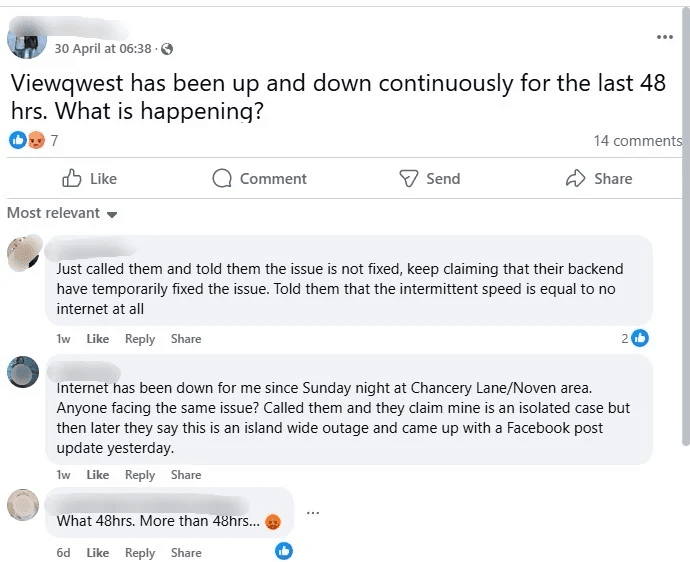Screen dimensions: 690x562
Task: Reply to the Chancery Lane outage comment
Action: 140,475
